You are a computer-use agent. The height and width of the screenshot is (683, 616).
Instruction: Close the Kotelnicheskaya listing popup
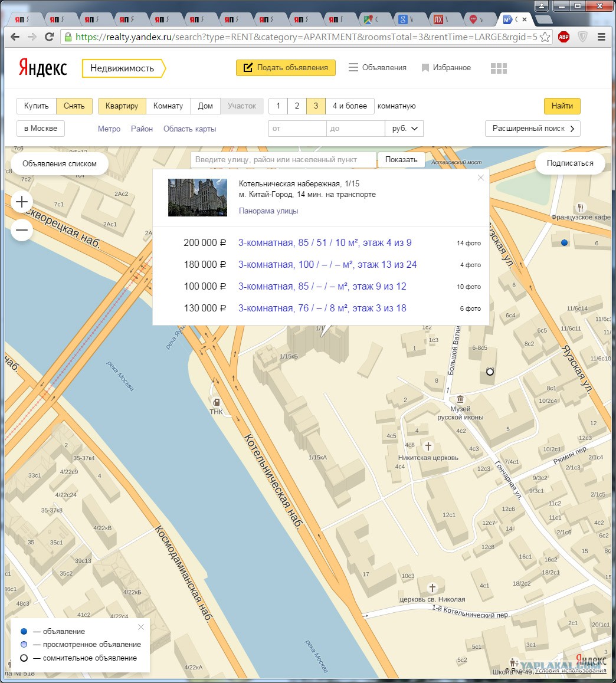point(480,178)
